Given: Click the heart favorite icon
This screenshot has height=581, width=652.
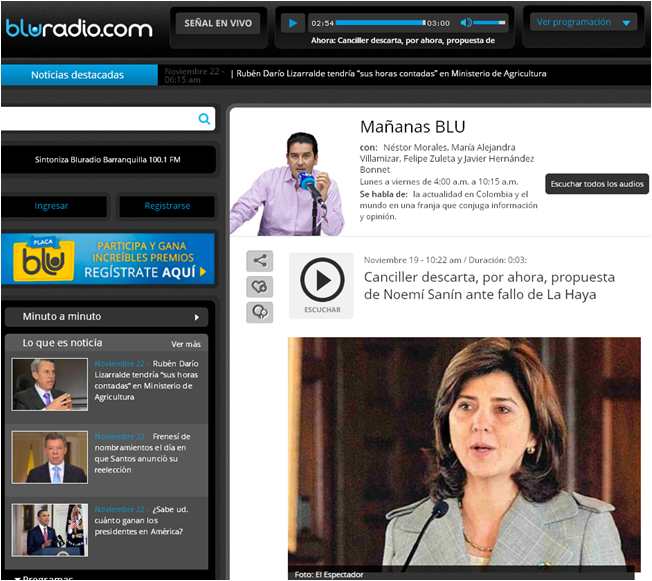Looking at the screenshot, I should 259,287.
